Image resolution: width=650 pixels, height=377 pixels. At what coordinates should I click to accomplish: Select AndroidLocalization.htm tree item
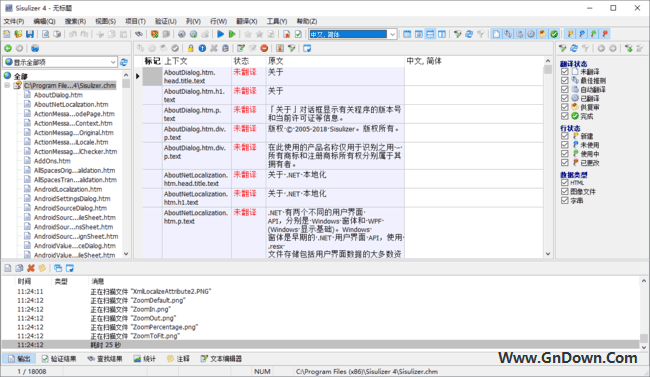click(x=68, y=189)
